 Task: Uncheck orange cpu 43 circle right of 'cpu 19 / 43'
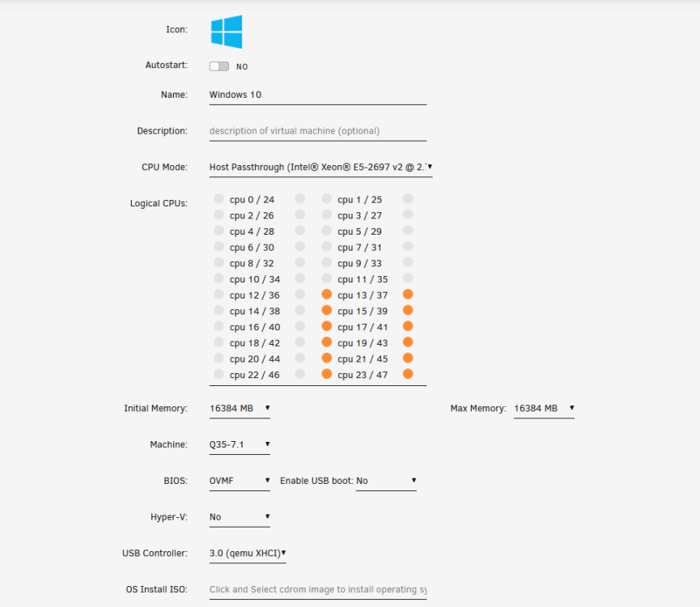point(408,342)
